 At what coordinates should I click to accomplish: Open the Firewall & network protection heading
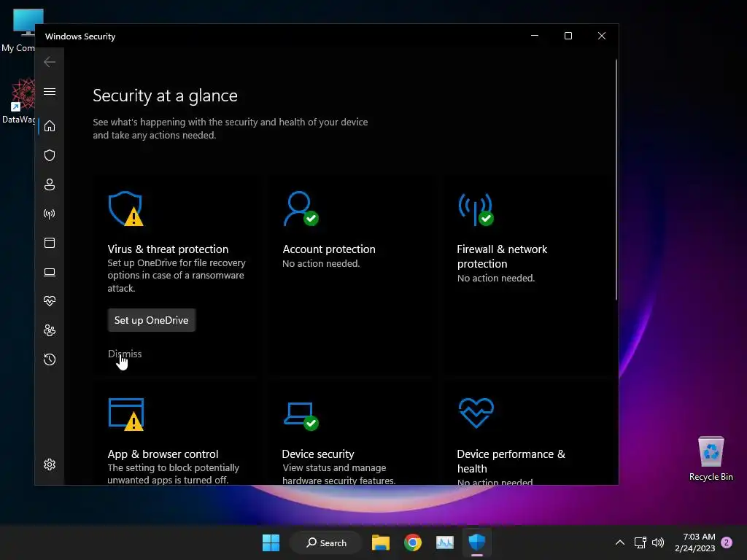[502, 256]
